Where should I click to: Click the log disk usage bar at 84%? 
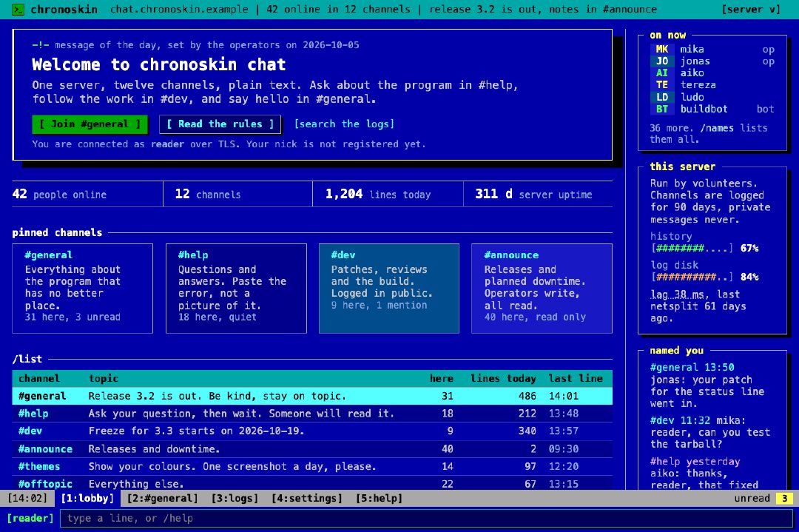[x=692, y=277]
